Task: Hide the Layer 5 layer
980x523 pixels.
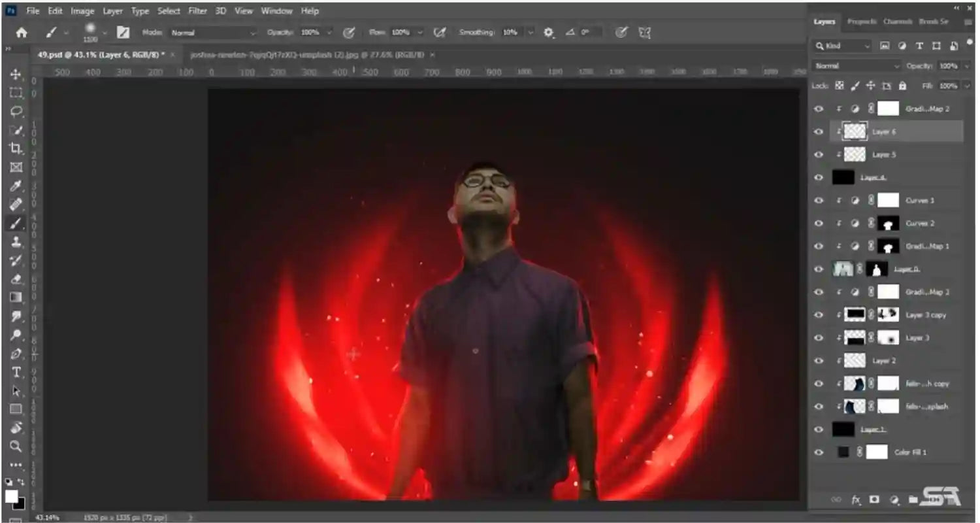Action: (819, 154)
